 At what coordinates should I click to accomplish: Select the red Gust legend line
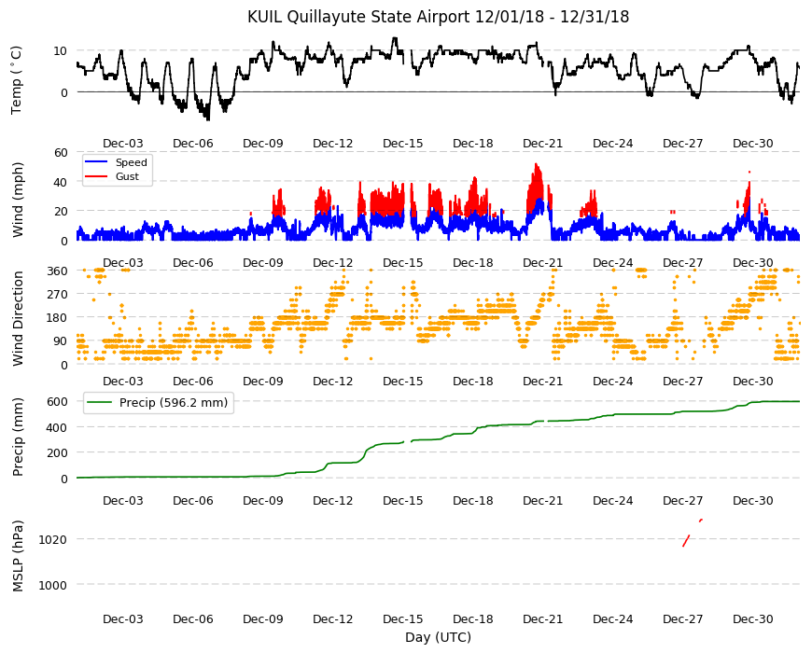pos(96,176)
